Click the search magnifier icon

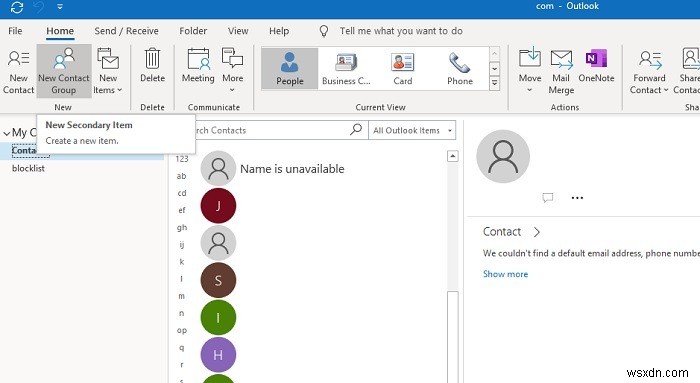pyautogui.click(x=356, y=130)
